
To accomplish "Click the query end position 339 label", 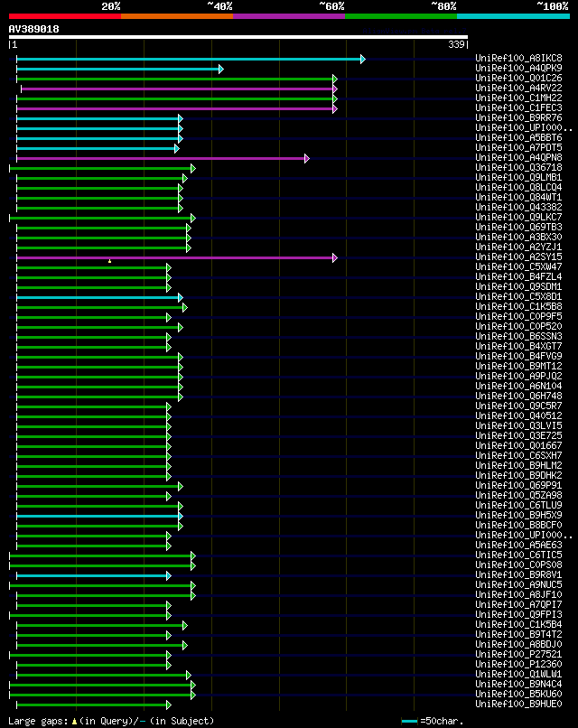I will pos(456,44).
